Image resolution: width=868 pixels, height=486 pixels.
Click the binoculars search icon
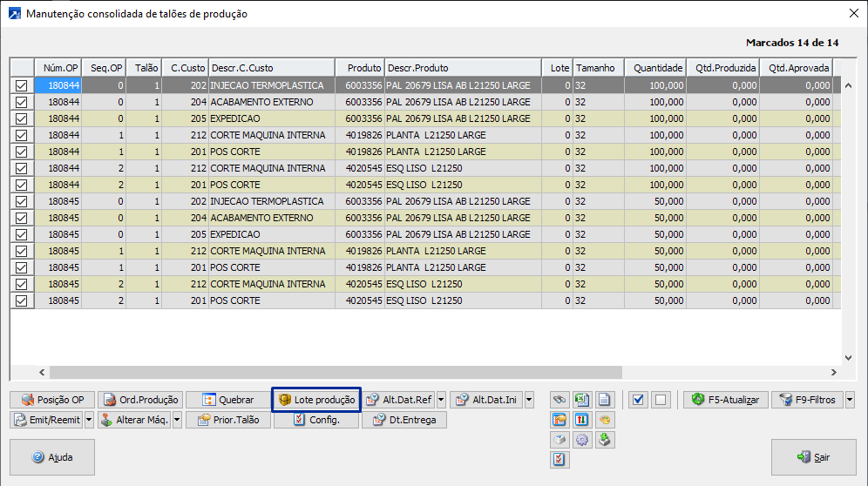pos(559,400)
